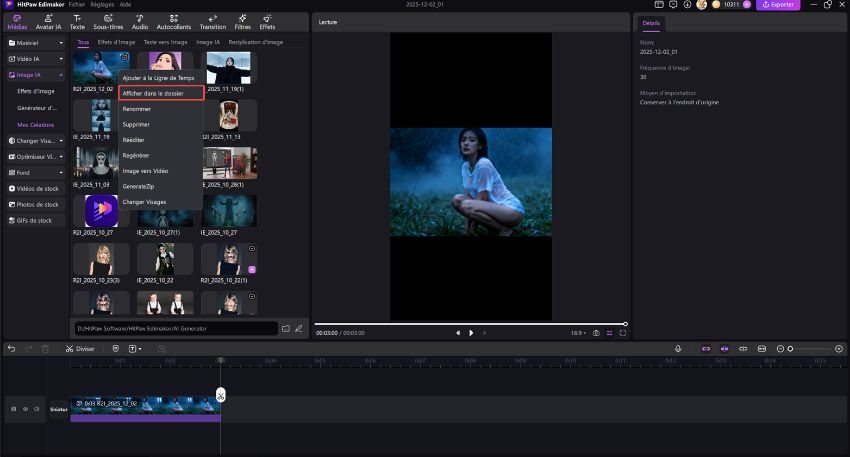
Task: Toggle fullscreen preview
Action: click(x=623, y=333)
